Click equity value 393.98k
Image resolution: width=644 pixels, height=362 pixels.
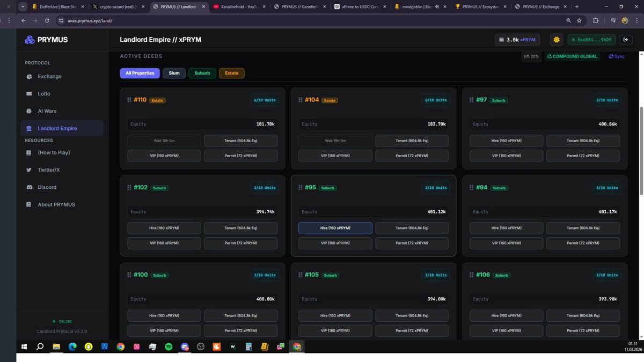pos(607,299)
